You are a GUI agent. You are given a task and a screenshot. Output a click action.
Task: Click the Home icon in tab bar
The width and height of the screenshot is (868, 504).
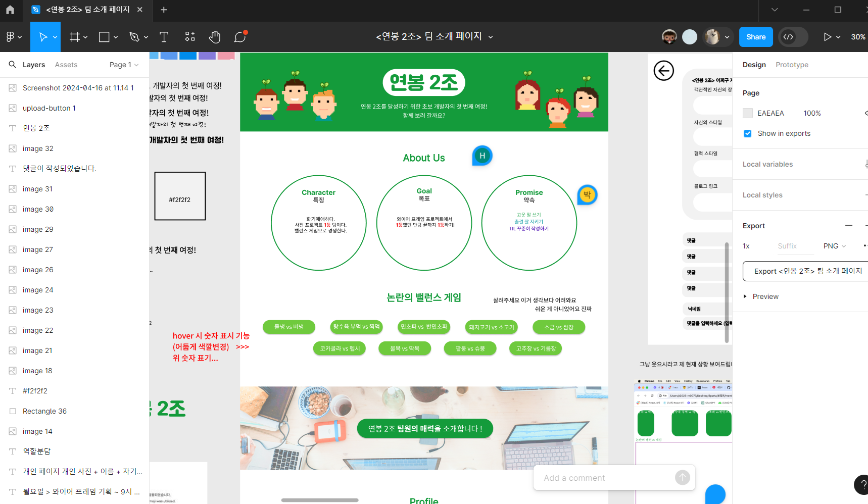tap(10, 10)
